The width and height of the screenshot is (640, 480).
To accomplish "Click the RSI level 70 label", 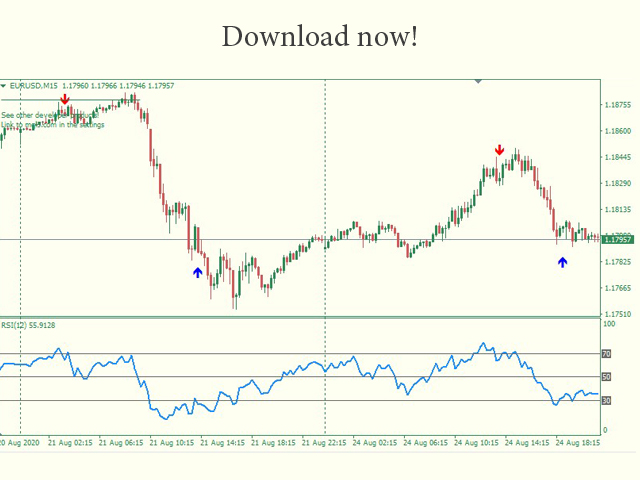I will [607, 354].
